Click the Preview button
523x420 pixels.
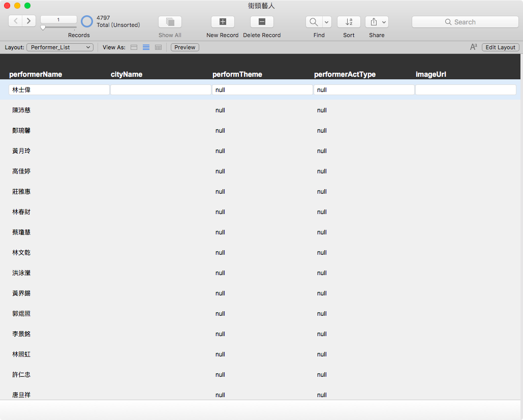click(x=185, y=47)
